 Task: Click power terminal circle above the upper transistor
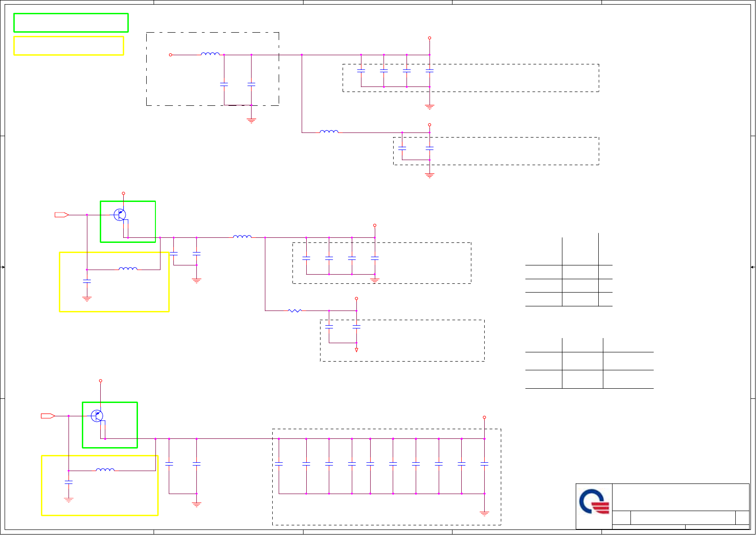(123, 194)
